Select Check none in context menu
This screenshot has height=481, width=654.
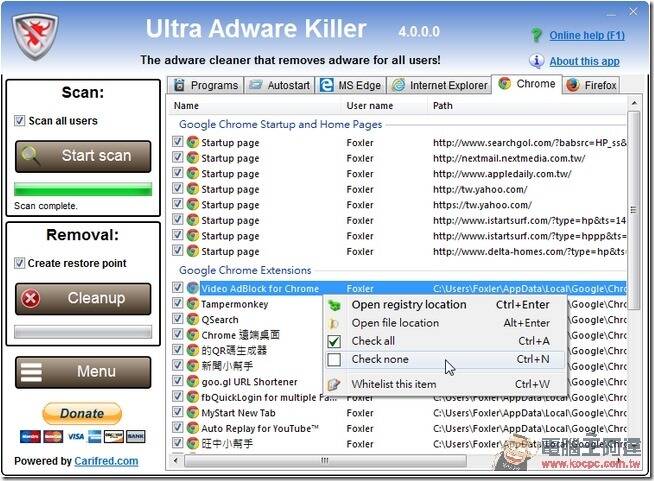445,359
